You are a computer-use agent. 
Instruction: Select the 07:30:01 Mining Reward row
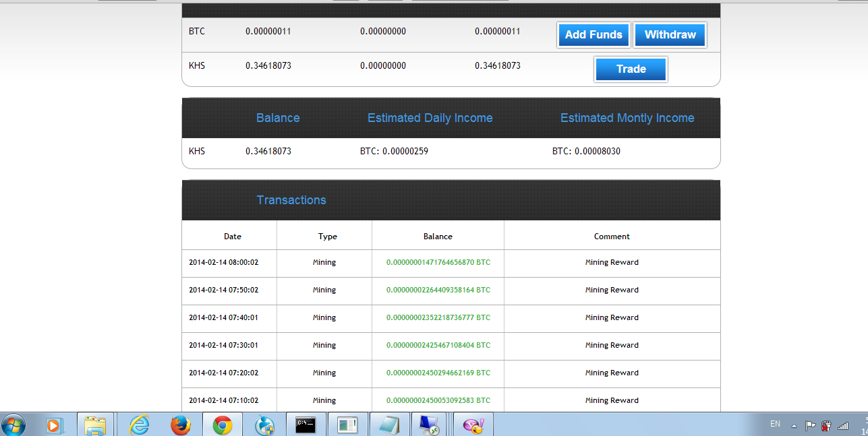pyautogui.click(x=451, y=345)
